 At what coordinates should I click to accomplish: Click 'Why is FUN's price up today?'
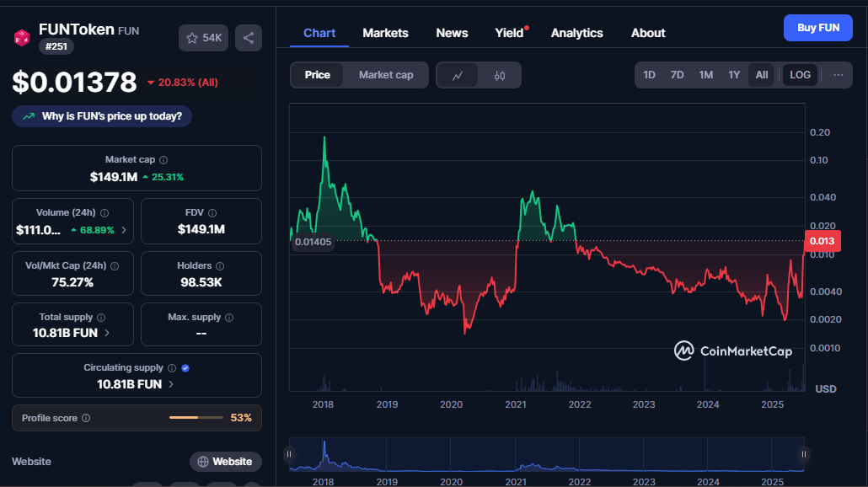pyautogui.click(x=102, y=116)
